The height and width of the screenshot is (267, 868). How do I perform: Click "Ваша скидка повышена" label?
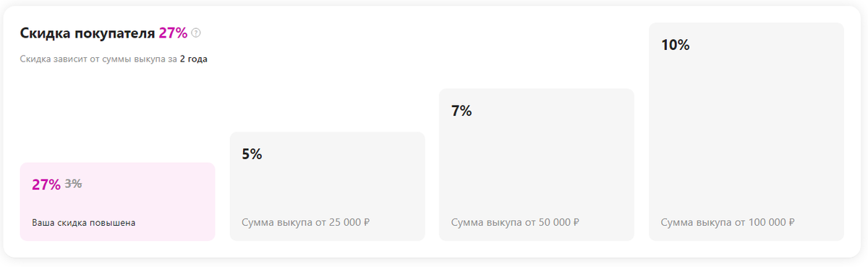tap(84, 223)
